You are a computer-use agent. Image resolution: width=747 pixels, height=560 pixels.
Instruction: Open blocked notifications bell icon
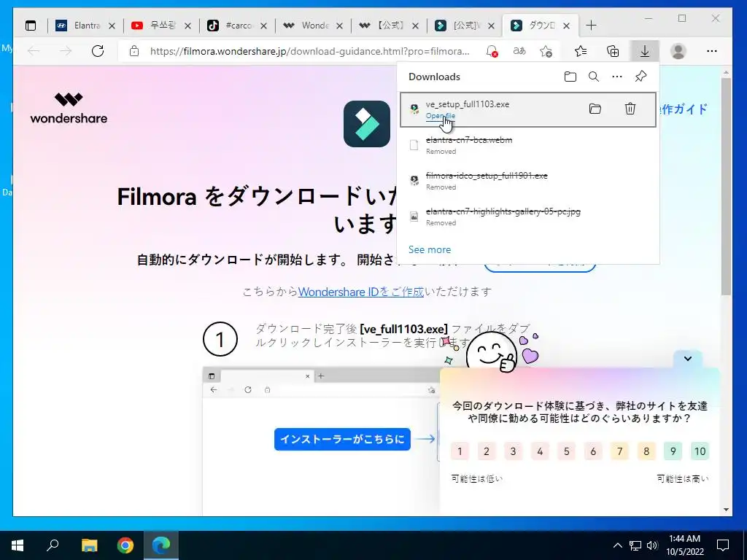(x=492, y=51)
